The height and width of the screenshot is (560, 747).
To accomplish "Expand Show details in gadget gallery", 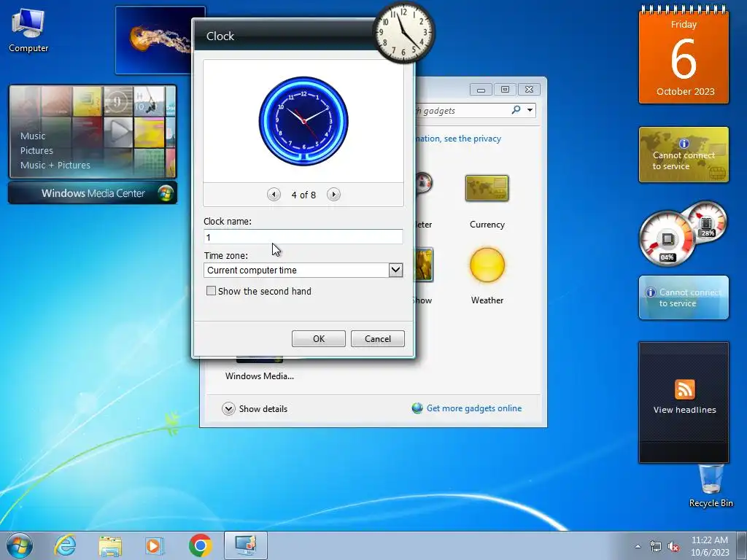I will 255,408.
